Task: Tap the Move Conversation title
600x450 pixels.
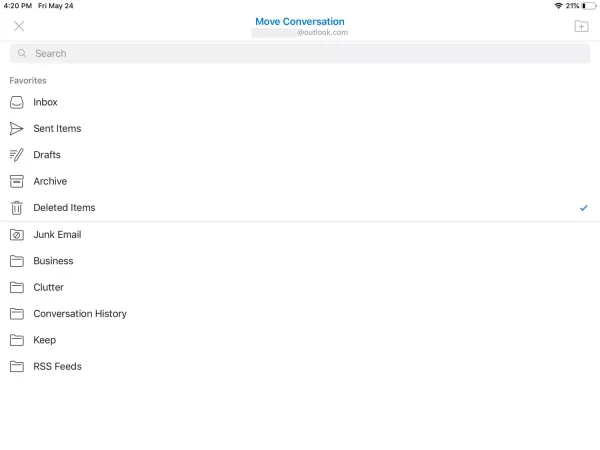Action: click(299, 21)
